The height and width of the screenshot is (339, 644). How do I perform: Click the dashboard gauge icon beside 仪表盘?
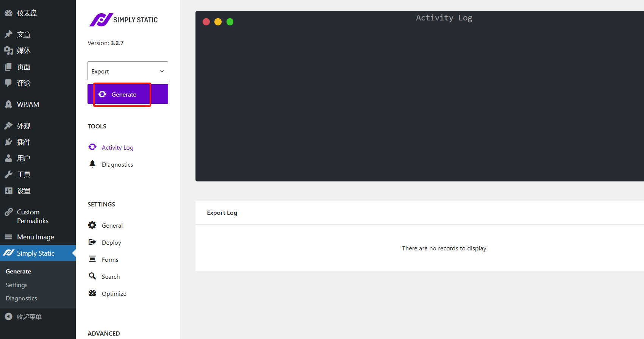(x=8, y=13)
